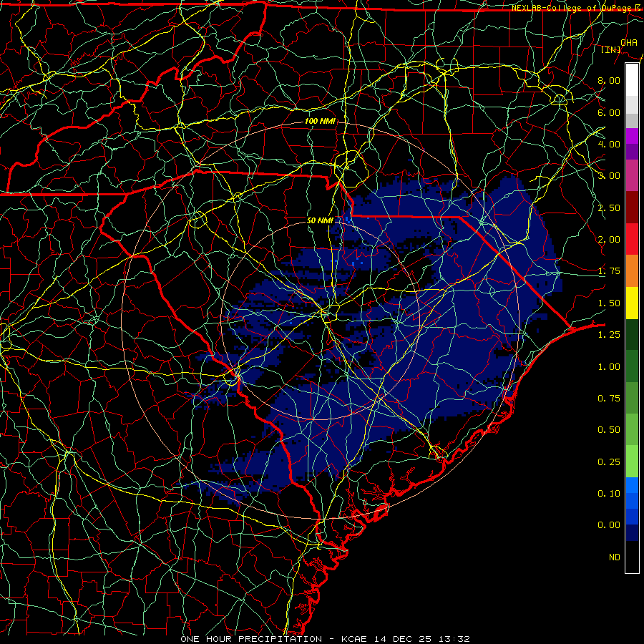Click the 1.25 legend value
Image resolution: width=644 pixels, height=644 pixels.
click(x=609, y=335)
